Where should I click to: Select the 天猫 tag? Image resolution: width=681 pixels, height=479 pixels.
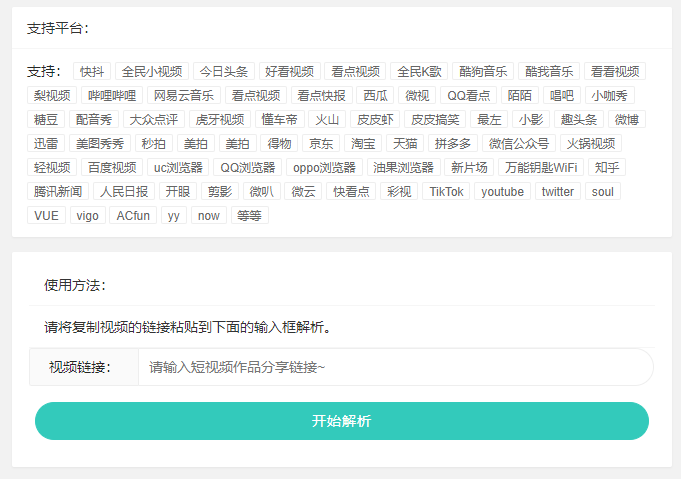[x=405, y=143]
